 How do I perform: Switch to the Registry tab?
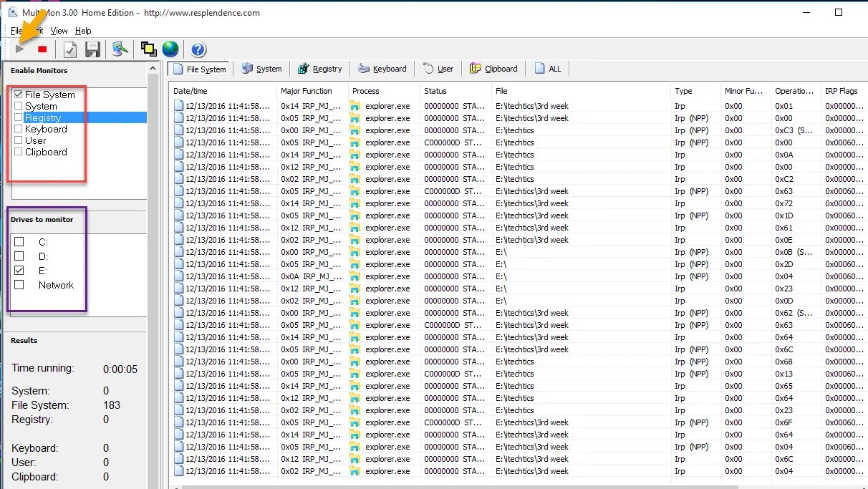(x=319, y=69)
